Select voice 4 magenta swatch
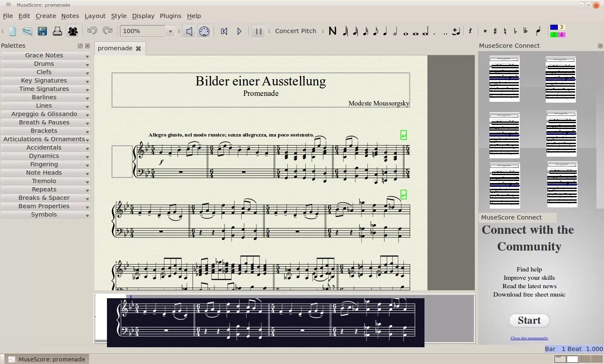The image size is (604, 364). pyautogui.click(x=562, y=35)
